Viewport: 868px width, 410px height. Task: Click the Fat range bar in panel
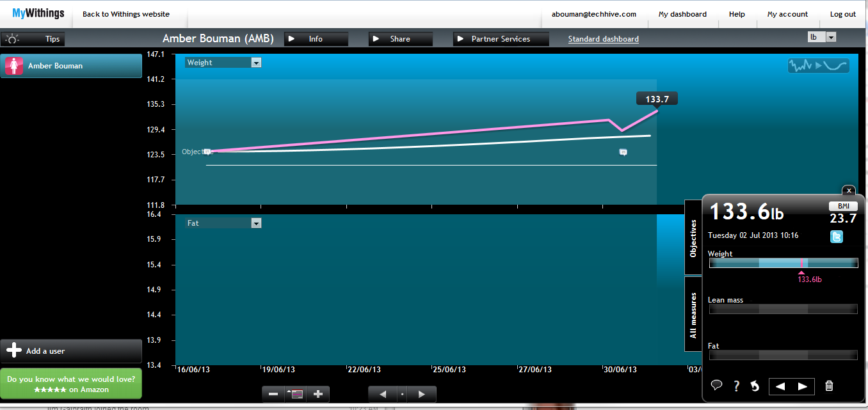(x=783, y=355)
